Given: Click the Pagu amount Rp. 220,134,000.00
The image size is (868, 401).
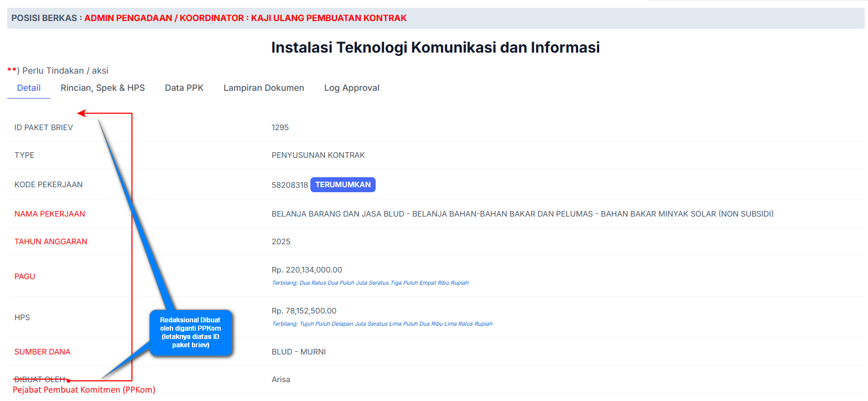Looking at the screenshot, I should (306, 270).
